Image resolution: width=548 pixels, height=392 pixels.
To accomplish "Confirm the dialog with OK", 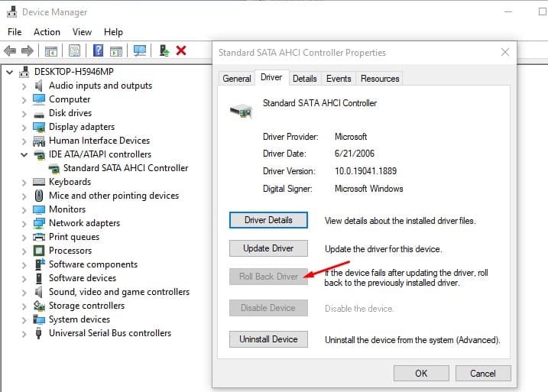I will [x=421, y=373].
